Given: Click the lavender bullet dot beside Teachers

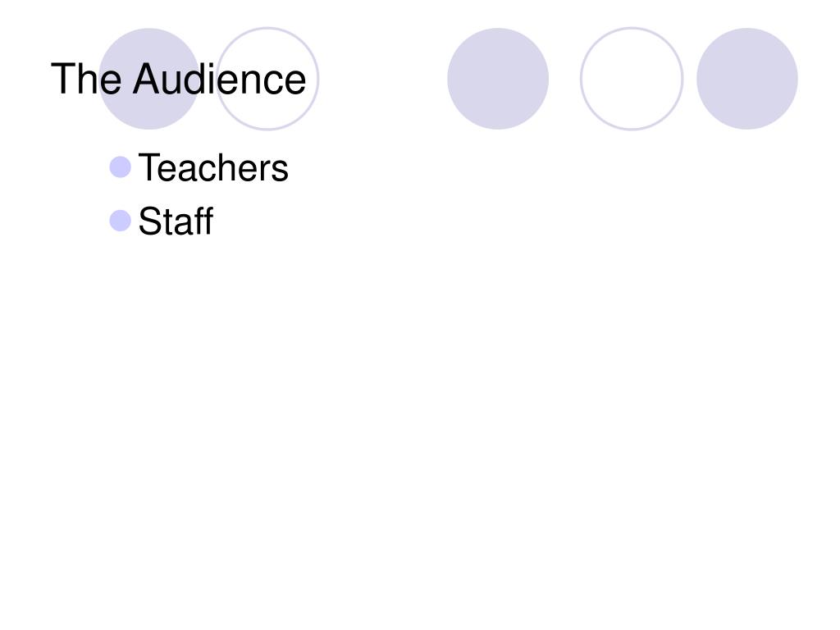Looking at the screenshot, I should [x=120, y=167].
